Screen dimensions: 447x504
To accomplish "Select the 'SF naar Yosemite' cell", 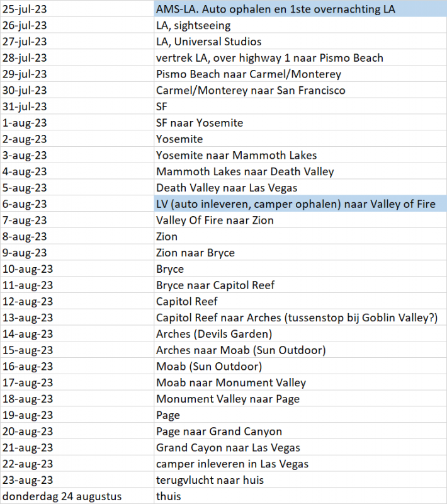I will tap(200, 123).
